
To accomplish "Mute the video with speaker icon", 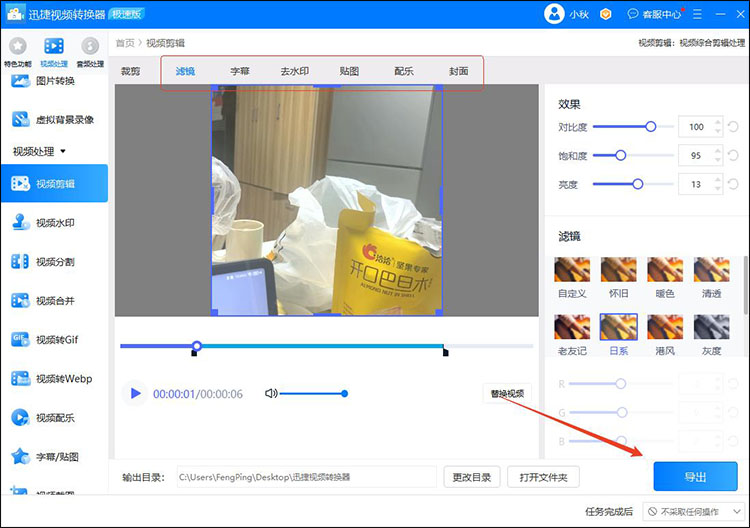I will click(x=271, y=394).
